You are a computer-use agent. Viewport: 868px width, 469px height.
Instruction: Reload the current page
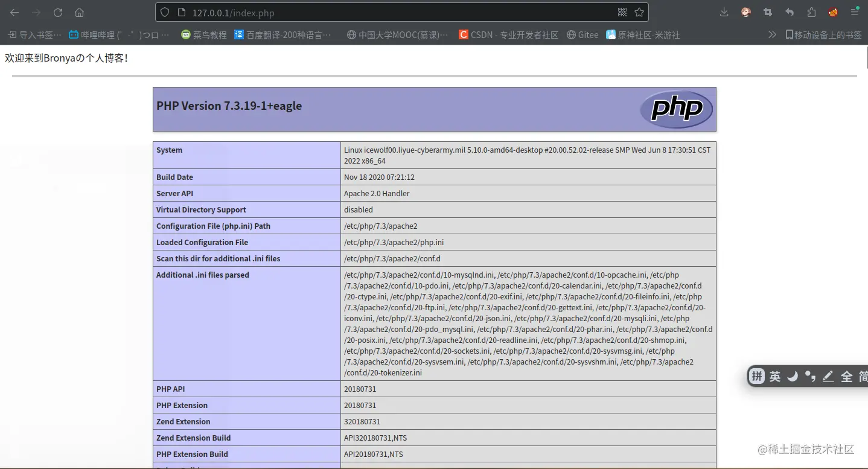(x=58, y=13)
